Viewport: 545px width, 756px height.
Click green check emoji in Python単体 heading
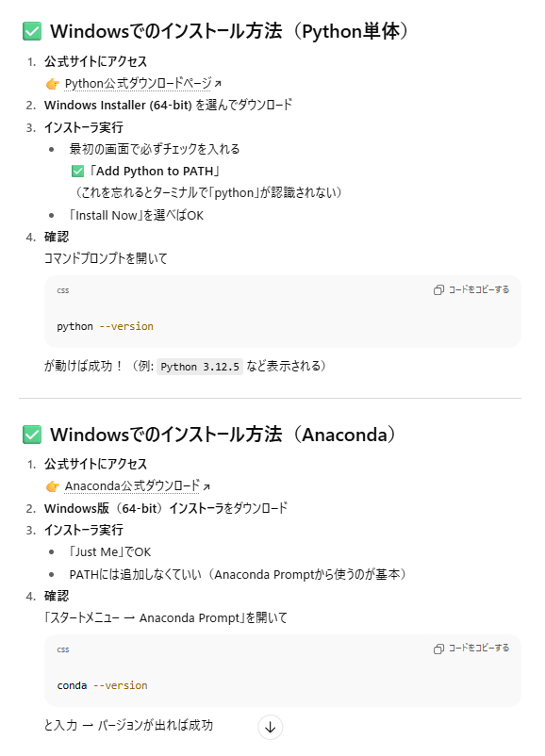tap(32, 31)
